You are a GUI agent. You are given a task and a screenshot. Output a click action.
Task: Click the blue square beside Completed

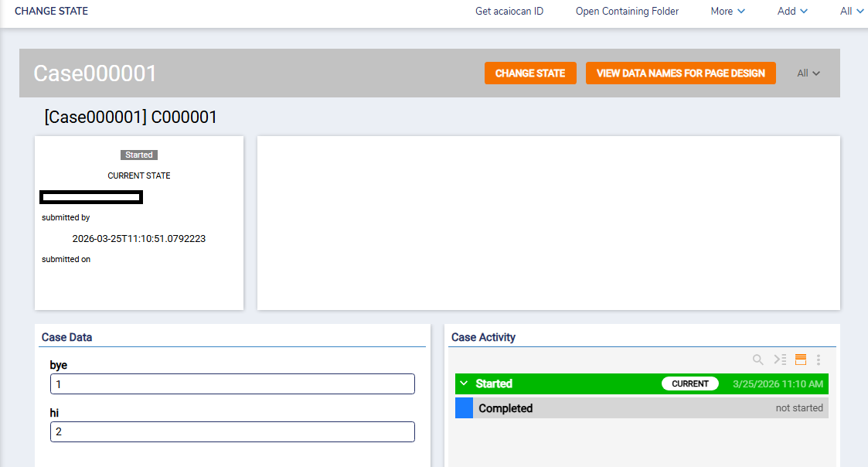click(x=464, y=408)
